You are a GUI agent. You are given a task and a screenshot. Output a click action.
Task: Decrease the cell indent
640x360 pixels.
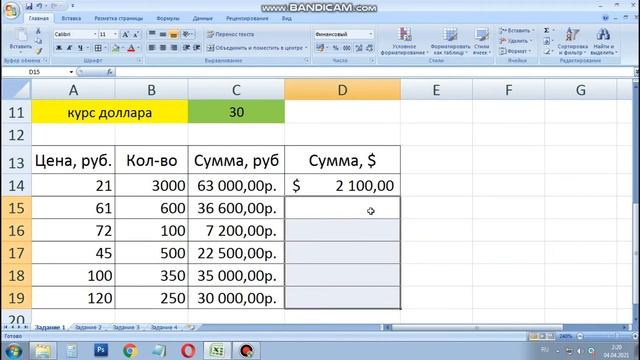(x=187, y=48)
